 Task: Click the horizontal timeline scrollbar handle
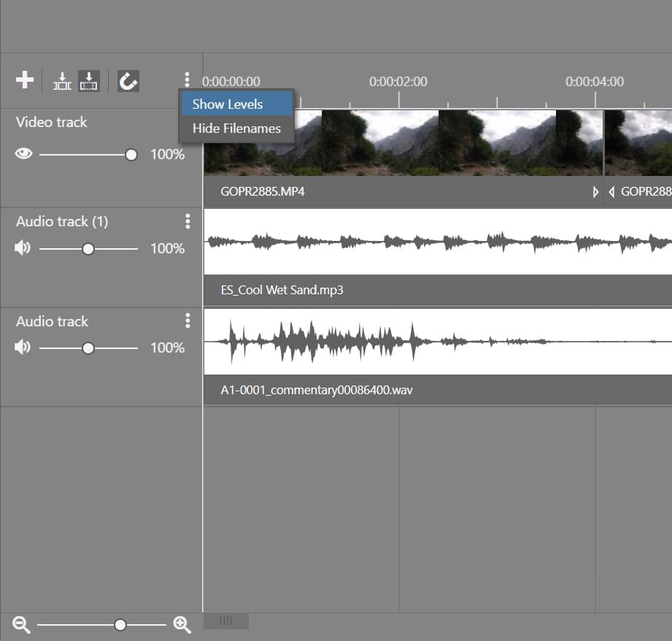226,621
